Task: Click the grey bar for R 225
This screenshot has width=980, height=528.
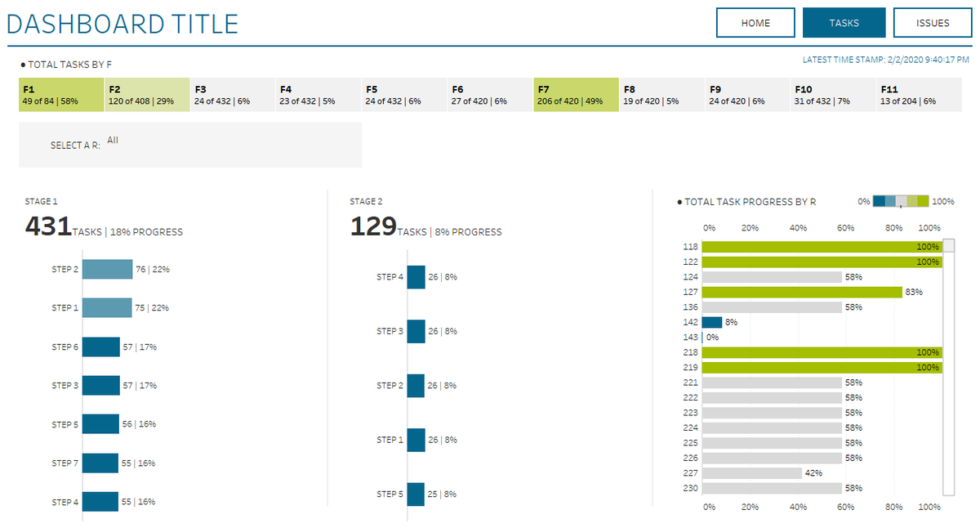Action: (x=772, y=443)
